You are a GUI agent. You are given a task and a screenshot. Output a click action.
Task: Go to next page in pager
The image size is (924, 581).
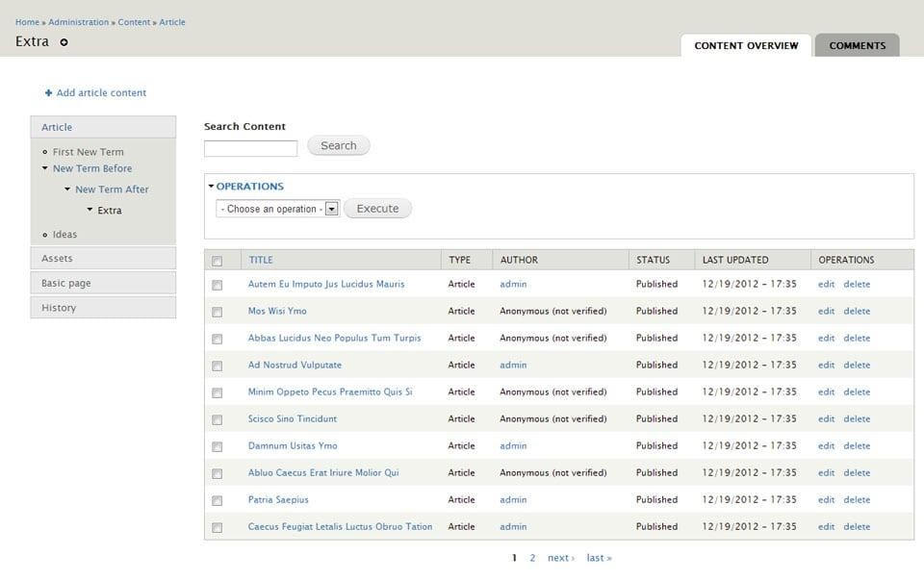pyautogui.click(x=560, y=558)
